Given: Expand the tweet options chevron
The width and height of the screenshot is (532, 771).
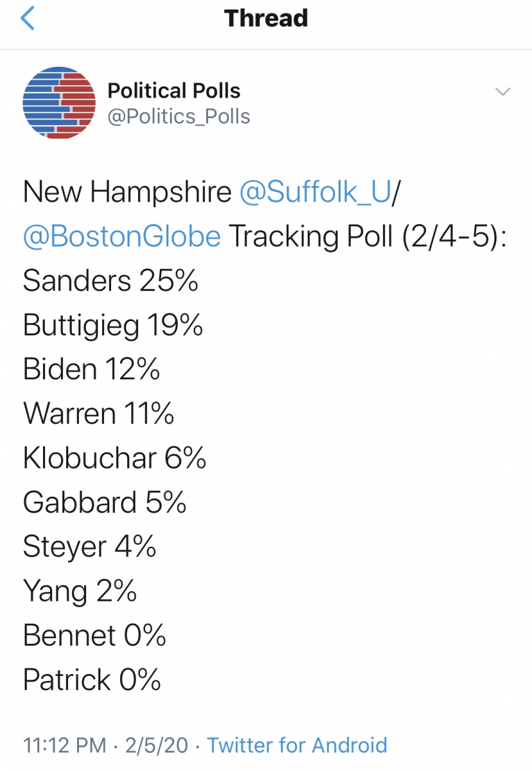Looking at the screenshot, I should [502, 92].
